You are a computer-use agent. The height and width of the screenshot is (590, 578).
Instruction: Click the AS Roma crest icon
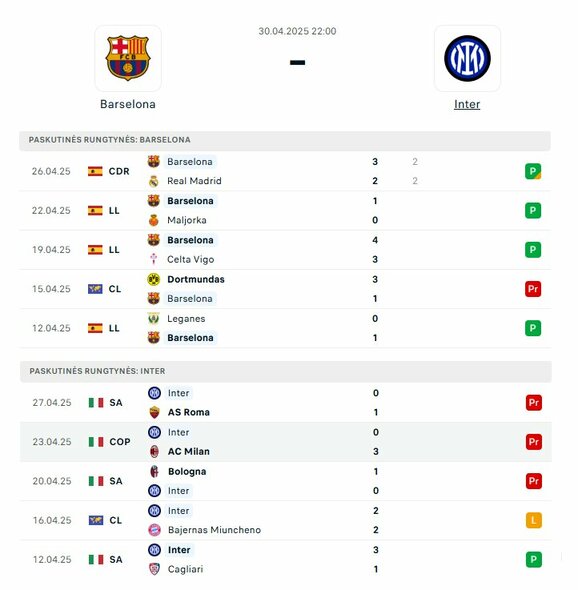[154, 412]
